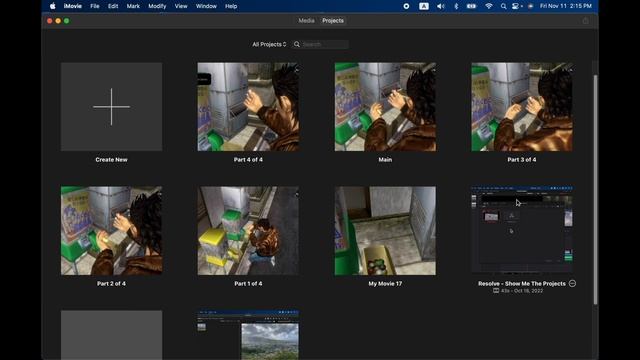Select the Part 2 of 4 thumbnail
This screenshot has height=360, width=640.
(111, 231)
